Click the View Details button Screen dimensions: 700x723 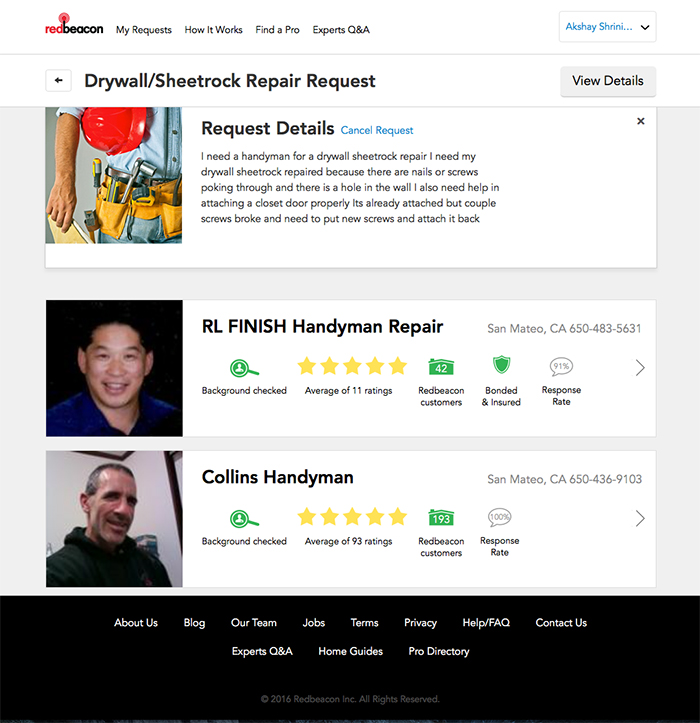(608, 81)
